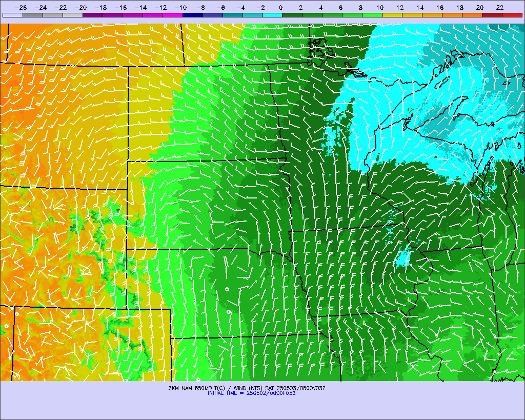525x420 pixels.
Task: Click the positive 12 legend label
Action: pyautogui.click(x=400, y=7)
